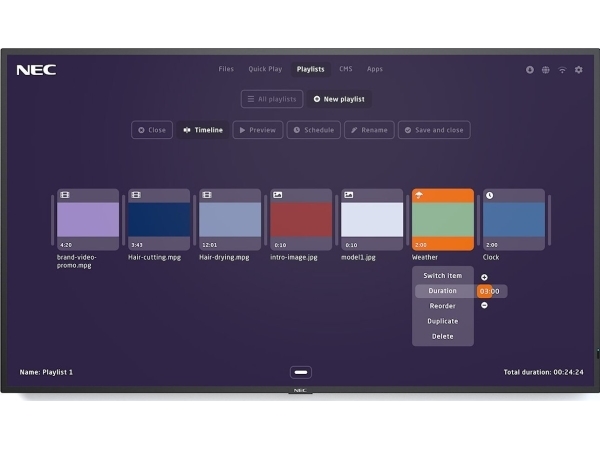This screenshot has width=600, height=450.
Task: Choose Delete from the context menu
Action: pyautogui.click(x=443, y=336)
